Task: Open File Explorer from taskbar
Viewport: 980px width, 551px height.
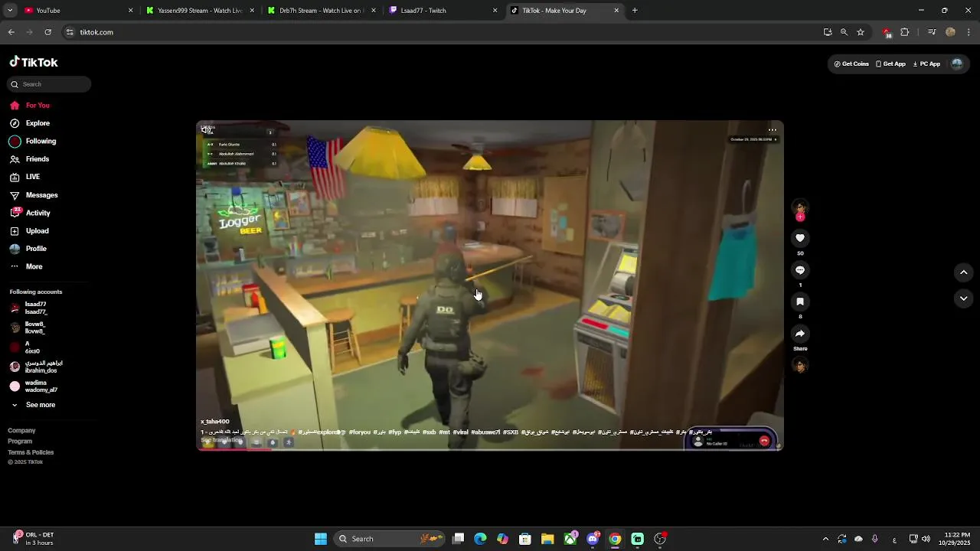Action: (x=547, y=539)
